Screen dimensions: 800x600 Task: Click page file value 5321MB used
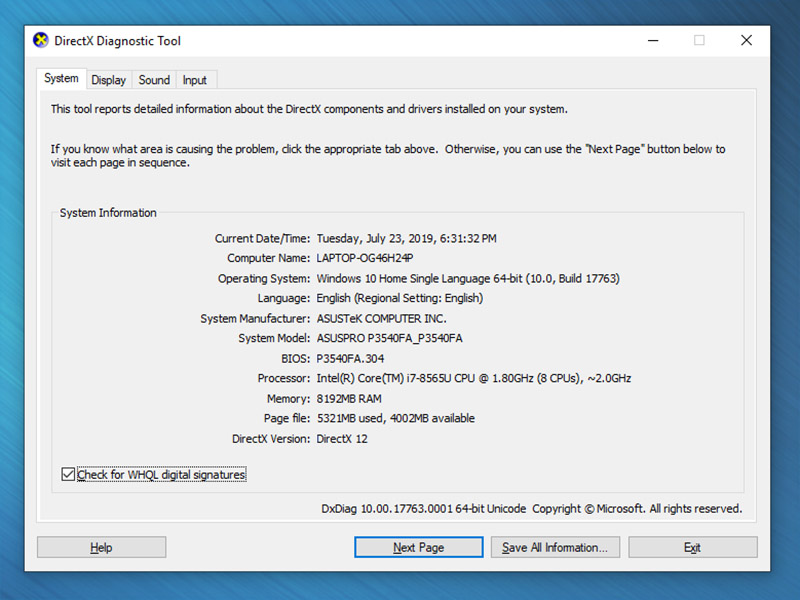coord(395,418)
